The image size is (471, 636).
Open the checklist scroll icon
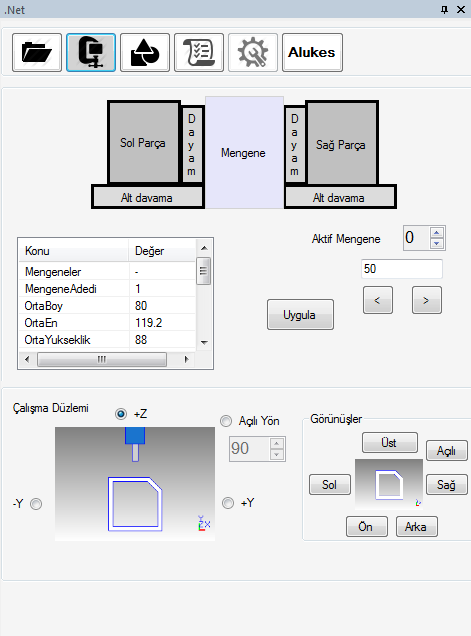coord(199,53)
